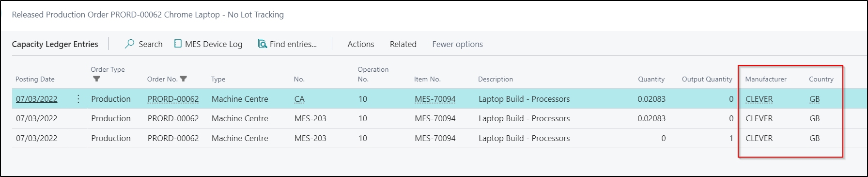Open PRORD-00062 order link in first row
The width and height of the screenshot is (868, 177).
[x=173, y=99]
